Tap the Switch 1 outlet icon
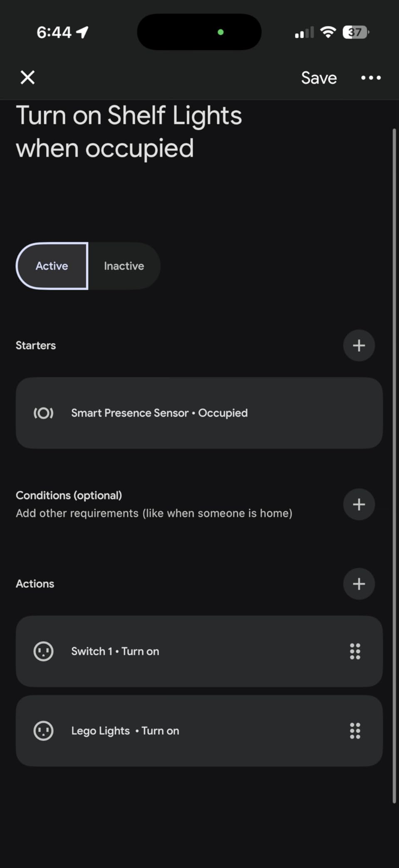The height and width of the screenshot is (868, 399). (43, 652)
